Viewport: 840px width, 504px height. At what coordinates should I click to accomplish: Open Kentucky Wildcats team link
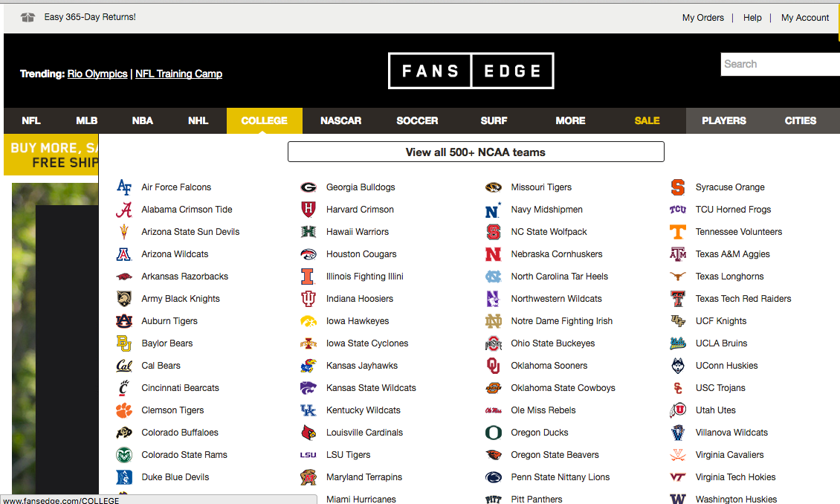point(364,410)
